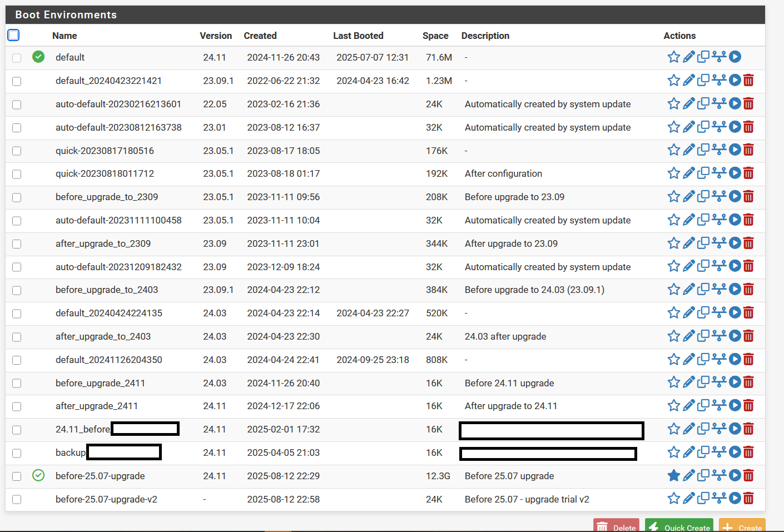This screenshot has height=532, width=784.
Task: Click the 'default_20241126204350' name cell
Action: coord(109,360)
